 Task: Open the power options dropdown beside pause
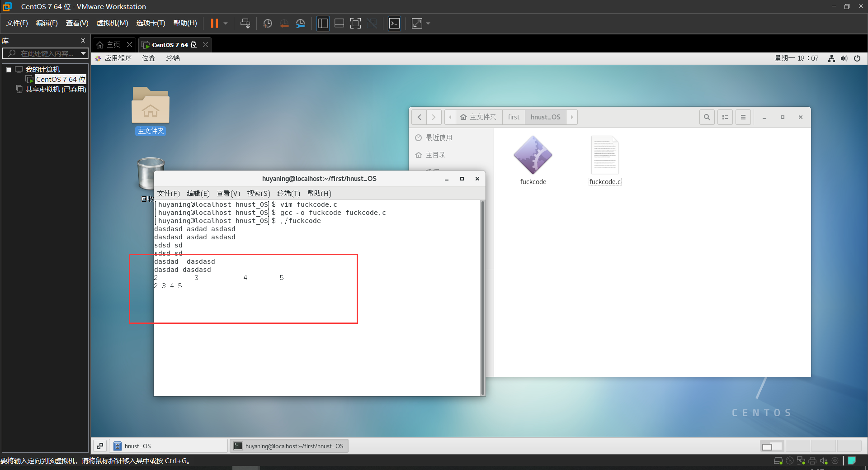[x=226, y=23]
